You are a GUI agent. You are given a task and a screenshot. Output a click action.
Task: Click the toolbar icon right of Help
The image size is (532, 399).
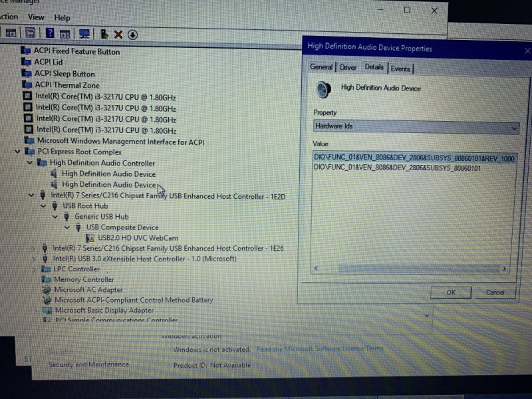[x=65, y=34]
